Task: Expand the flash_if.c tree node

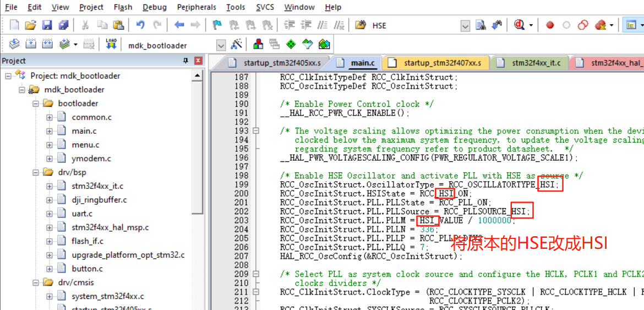Action: pyautogui.click(x=50, y=241)
